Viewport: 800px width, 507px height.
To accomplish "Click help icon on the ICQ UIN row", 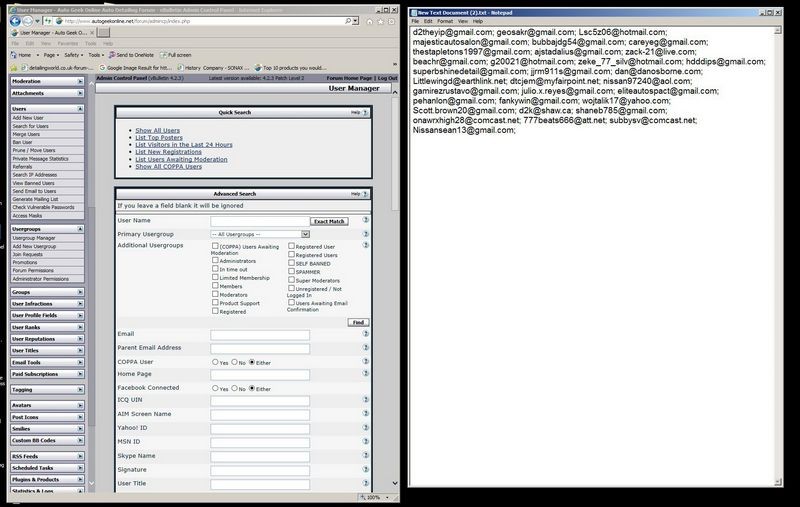I will click(365, 399).
